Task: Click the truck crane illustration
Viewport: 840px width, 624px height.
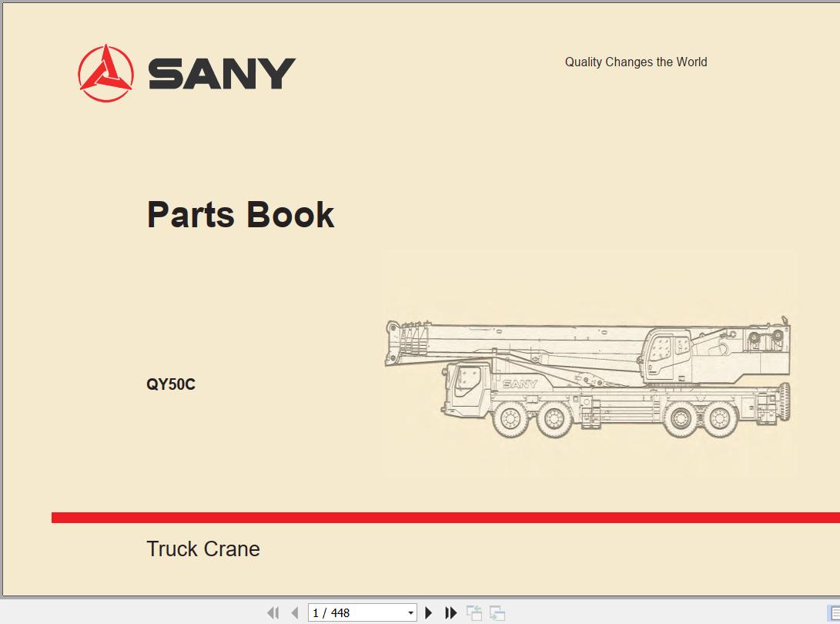Action: (587, 377)
